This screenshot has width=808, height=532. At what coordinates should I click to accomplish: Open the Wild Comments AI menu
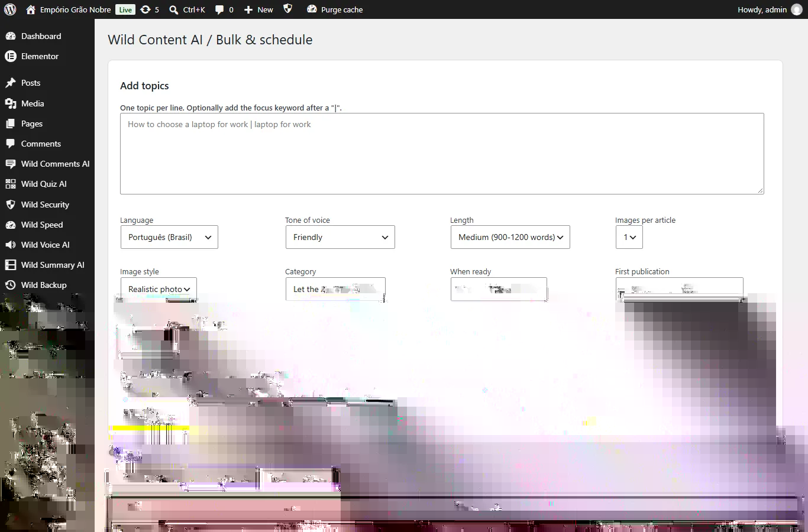(x=47, y=164)
